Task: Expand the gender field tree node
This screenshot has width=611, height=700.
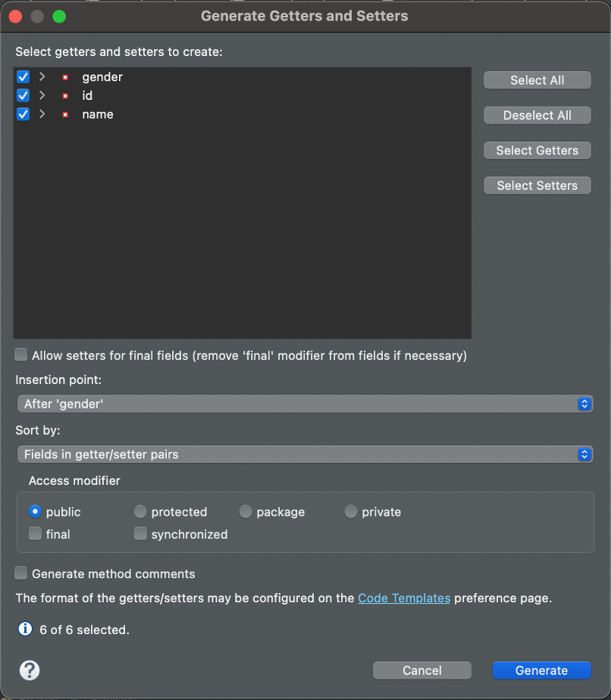Action: [x=42, y=77]
